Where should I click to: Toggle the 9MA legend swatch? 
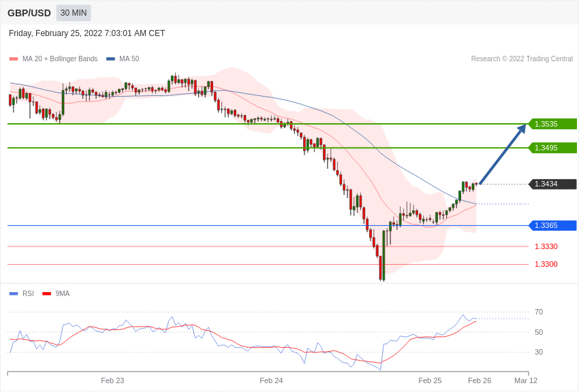[46, 293]
